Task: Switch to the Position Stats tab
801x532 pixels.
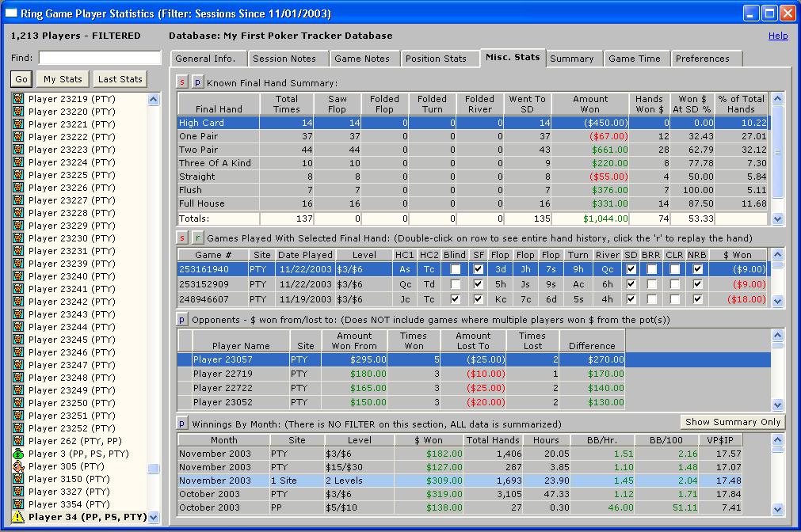Action: pyautogui.click(x=436, y=59)
